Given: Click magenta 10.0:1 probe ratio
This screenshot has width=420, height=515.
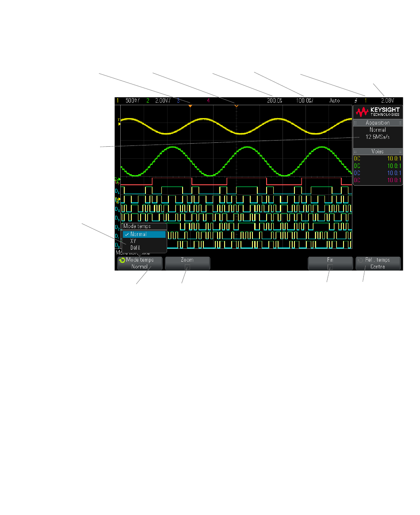Looking at the screenshot, I should 394,180.
